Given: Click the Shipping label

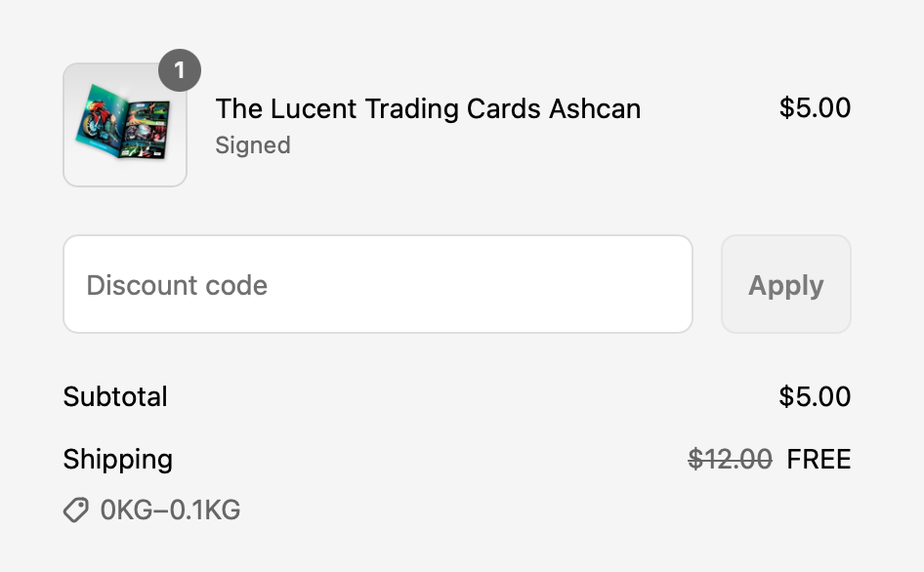Looking at the screenshot, I should point(117,459).
